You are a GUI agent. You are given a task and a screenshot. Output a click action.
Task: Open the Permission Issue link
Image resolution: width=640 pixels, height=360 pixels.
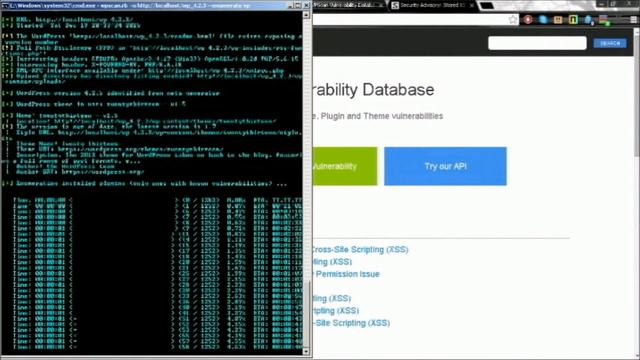pyautogui.click(x=347, y=274)
